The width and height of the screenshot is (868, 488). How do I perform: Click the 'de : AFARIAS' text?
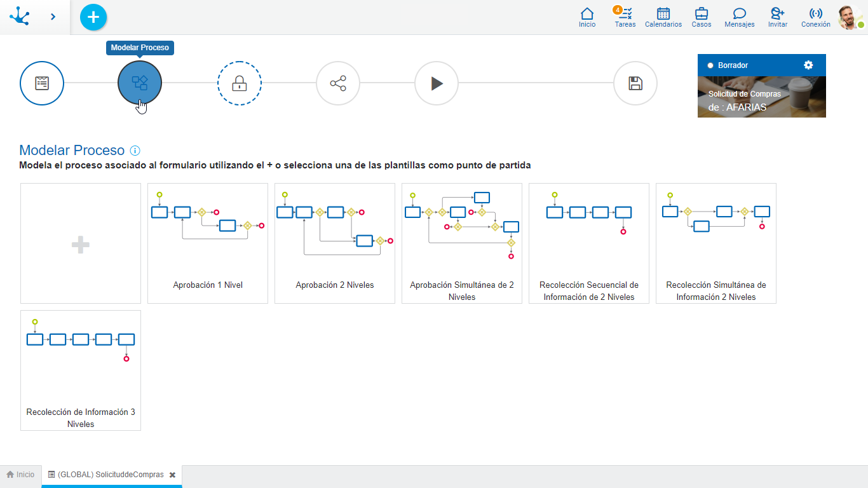pyautogui.click(x=738, y=107)
